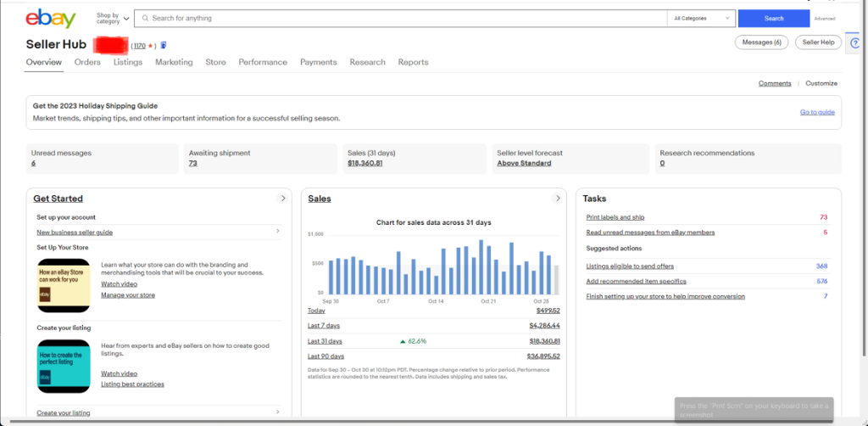
Task: Switch to the Orders tab
Action: (87, 62)
